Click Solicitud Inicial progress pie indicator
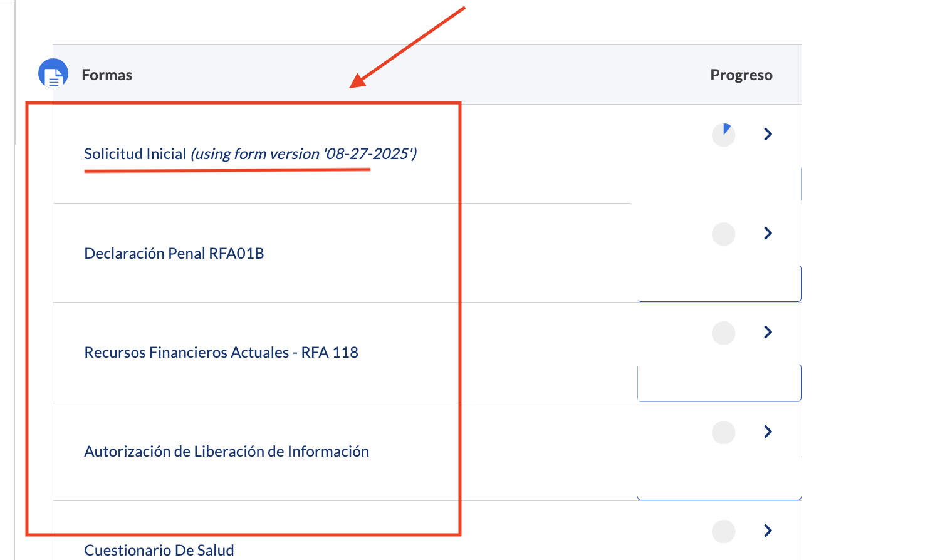The height and width of the screenshot is (560, 930). pyautogui.click(x=724, y=135)
